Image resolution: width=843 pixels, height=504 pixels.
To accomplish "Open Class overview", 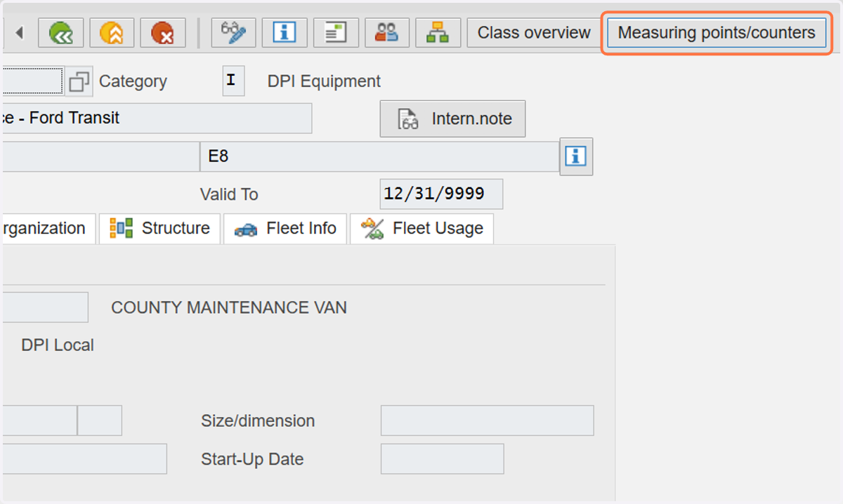I will pyautogui.click(x=534, y=32).
